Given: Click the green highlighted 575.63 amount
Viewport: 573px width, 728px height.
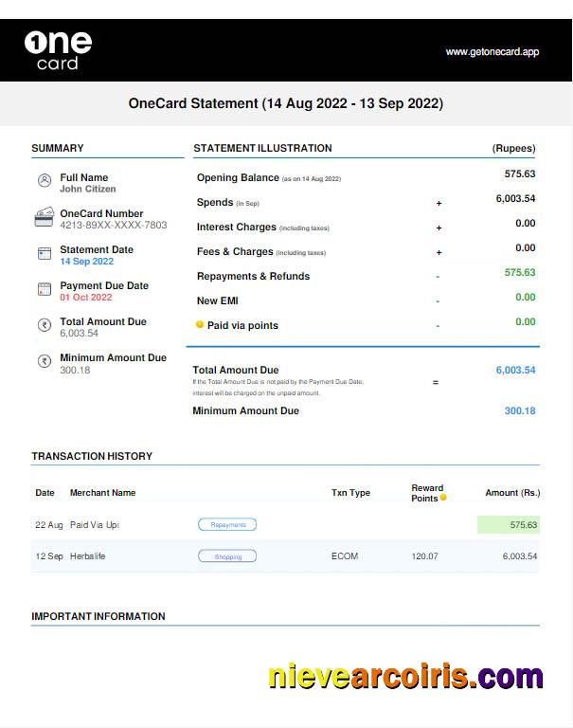Looking at the screenshot, I should (509, 524).
